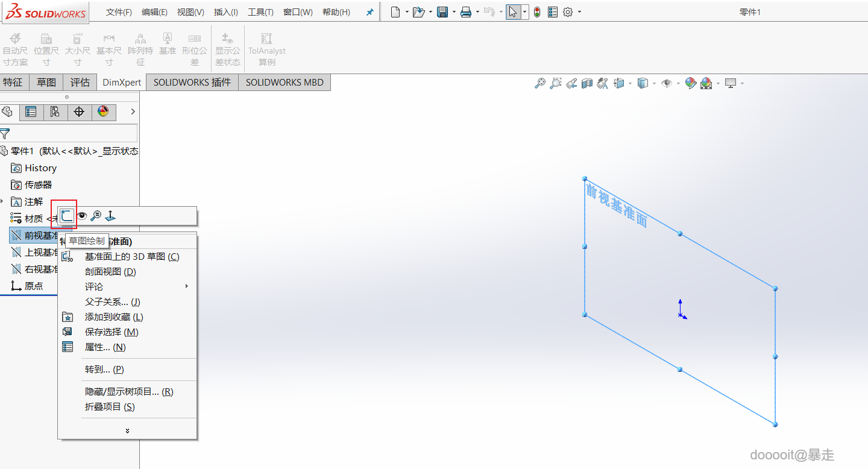Click the Print icon in top toolbar
This screenshot has width=868, height=469.
click(x=466, y=12)
